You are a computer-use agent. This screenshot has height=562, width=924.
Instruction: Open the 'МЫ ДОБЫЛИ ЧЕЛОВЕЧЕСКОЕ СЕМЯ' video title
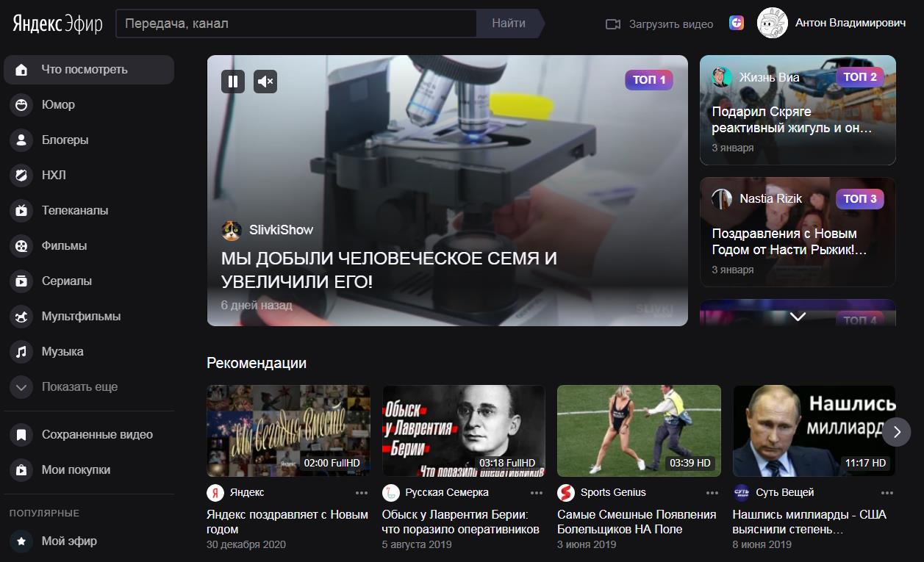pyautogui.click(x=389, y=270)
